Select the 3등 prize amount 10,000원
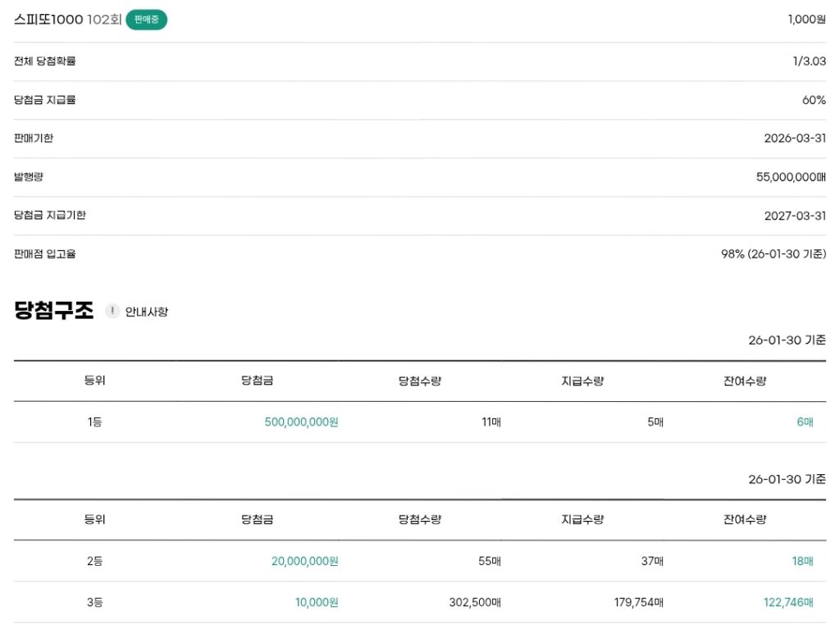840x625 pixels. point(317,602)
